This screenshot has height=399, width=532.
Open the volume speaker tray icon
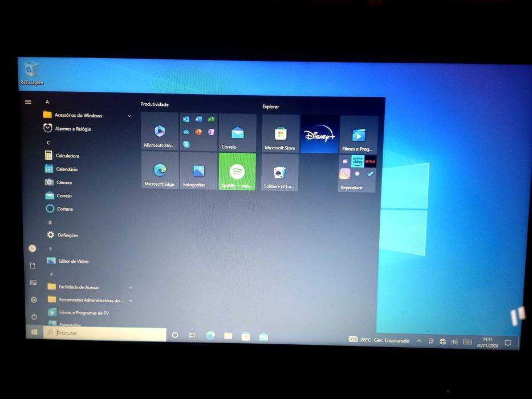pyautogui.click(x=454, y=341)
